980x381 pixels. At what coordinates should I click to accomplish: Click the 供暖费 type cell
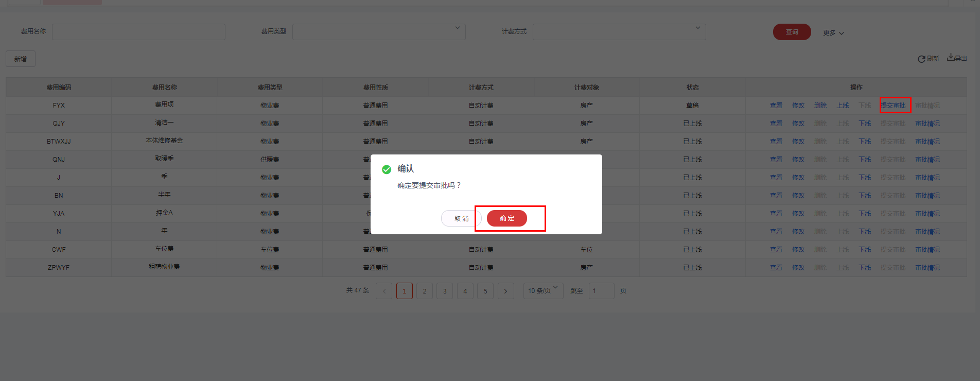pos(270,160)
